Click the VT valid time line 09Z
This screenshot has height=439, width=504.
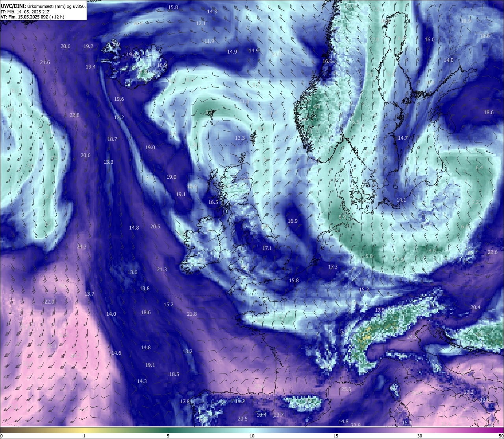click(32, 17)
